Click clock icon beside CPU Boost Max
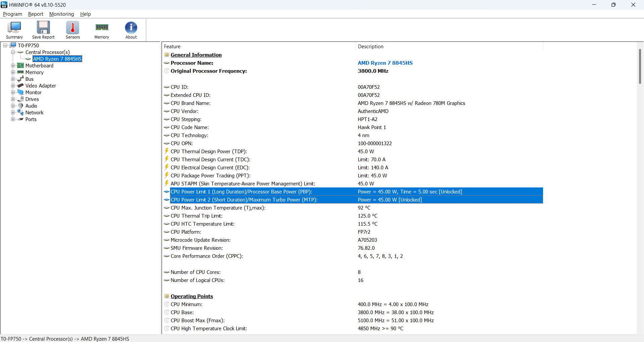Viewport: 644px width, 342px height. [x=167, y=320]
